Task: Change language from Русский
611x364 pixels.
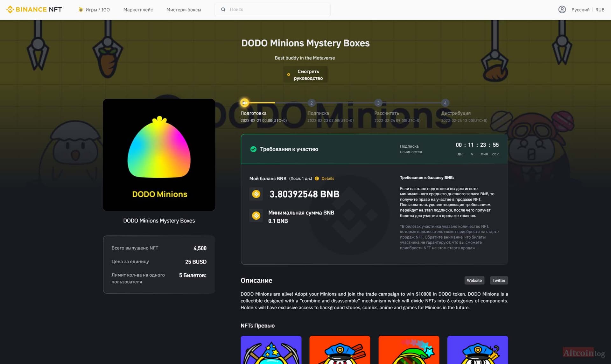Action: point(580,10)
